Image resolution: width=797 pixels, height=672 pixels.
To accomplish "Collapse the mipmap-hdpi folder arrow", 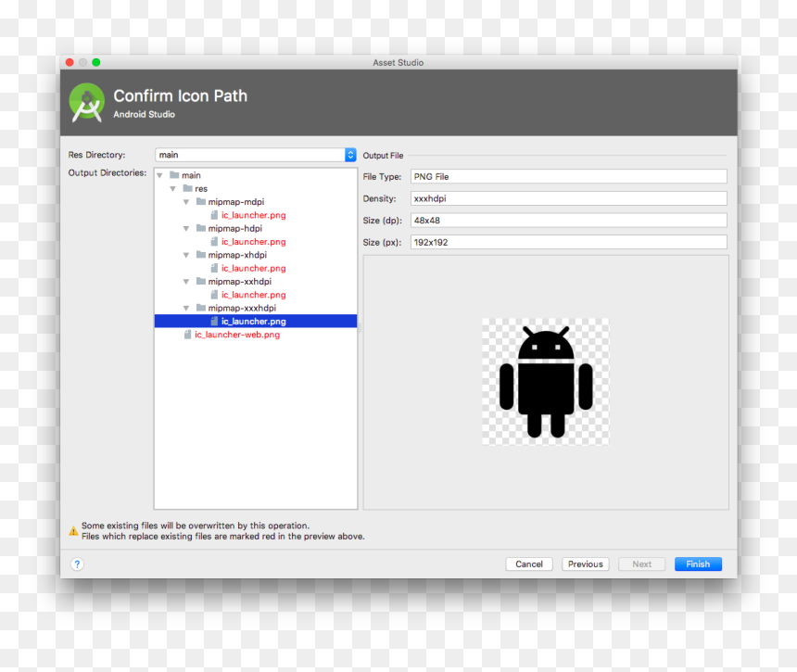I will click(x=186, y=228).
